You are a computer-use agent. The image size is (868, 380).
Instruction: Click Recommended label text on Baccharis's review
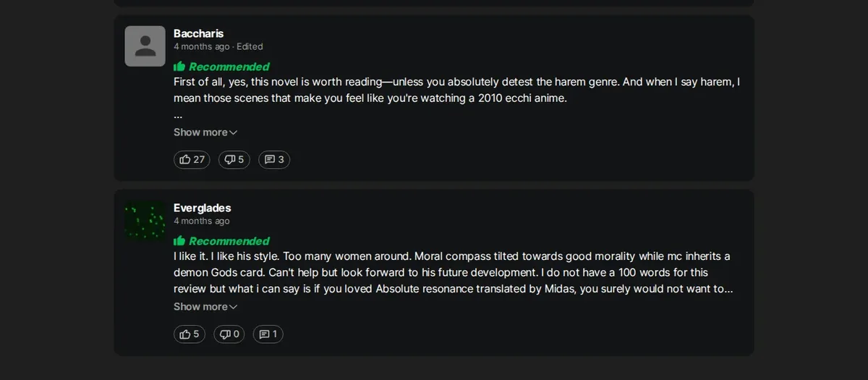tap(229, 67)
